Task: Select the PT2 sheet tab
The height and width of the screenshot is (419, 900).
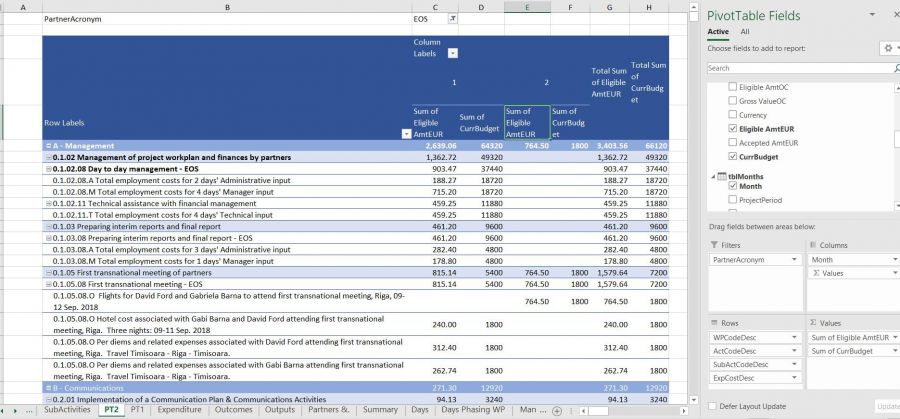Action: point(111,410)
